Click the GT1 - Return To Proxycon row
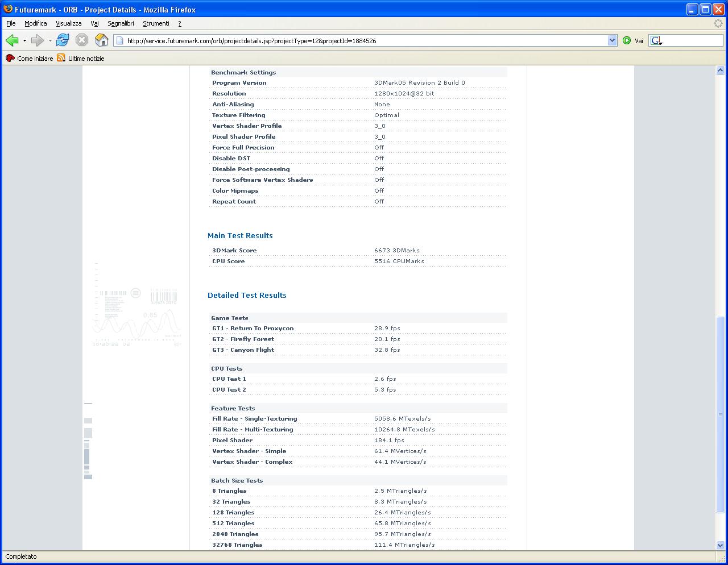Image resolution: width=728 pixels, height=565 pixels. pos(358,328)
